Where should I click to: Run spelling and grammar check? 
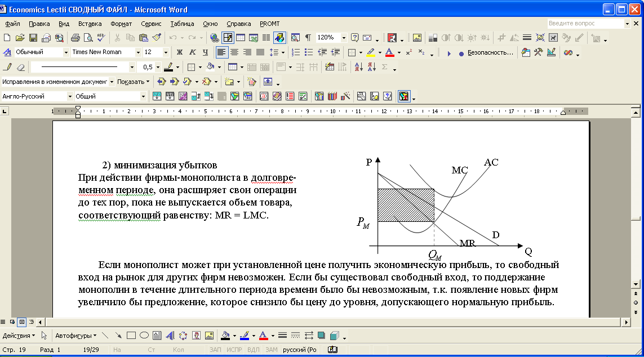(101, 38)
